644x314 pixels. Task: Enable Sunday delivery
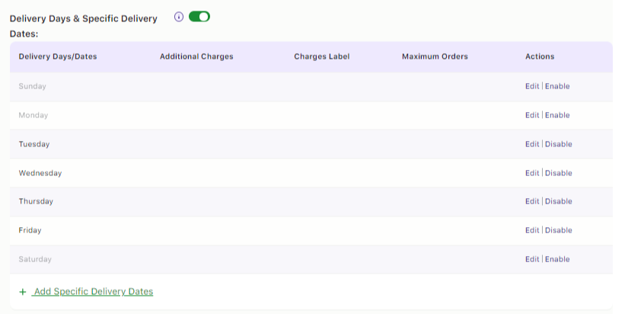(557, 86)
